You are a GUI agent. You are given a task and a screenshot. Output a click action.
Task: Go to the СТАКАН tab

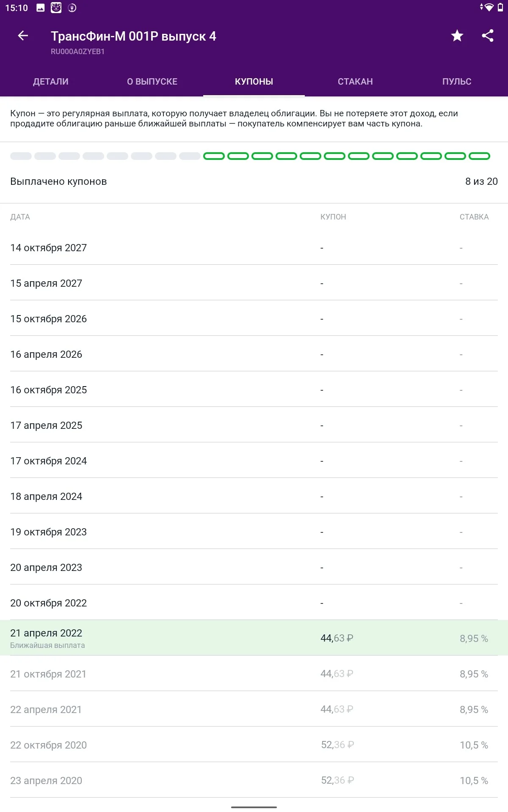356,82
